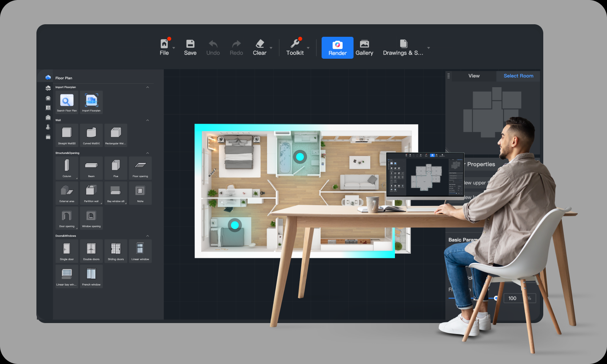This screenshot has width=607, height=364.
Task: Select the Single door element
Action: click(66, 251)
